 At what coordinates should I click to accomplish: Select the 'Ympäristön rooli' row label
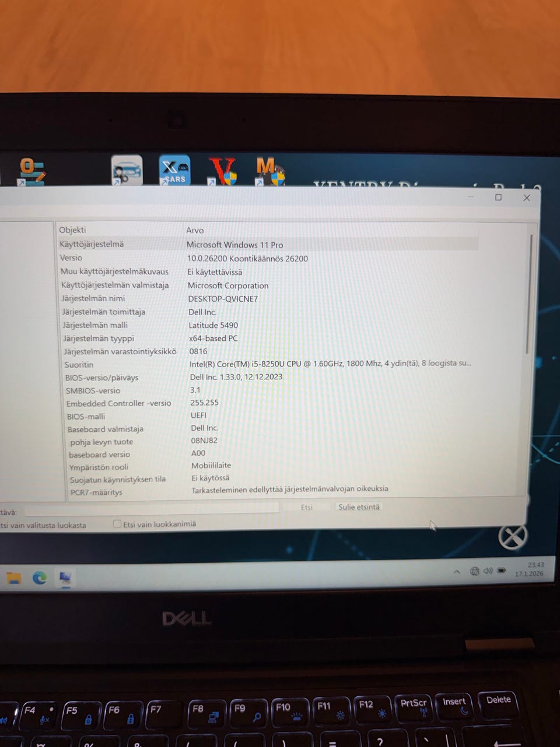(x=99, y=467)
